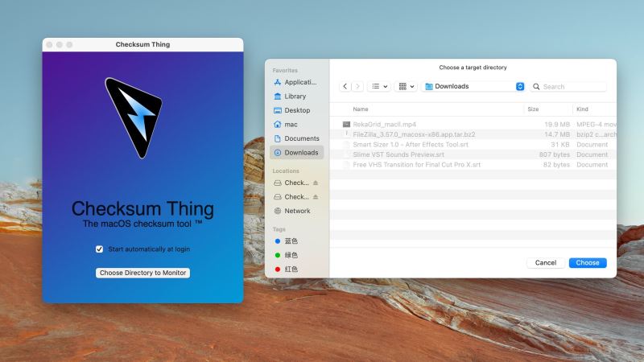
Task: Go back with the left chevron
Action: tap(345, 86)
